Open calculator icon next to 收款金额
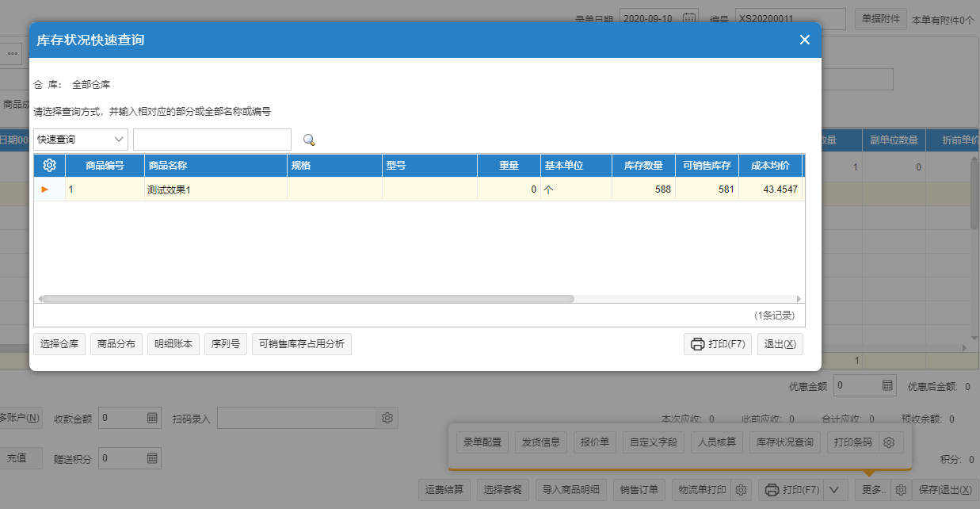980x509 pixels. [152, 418]
